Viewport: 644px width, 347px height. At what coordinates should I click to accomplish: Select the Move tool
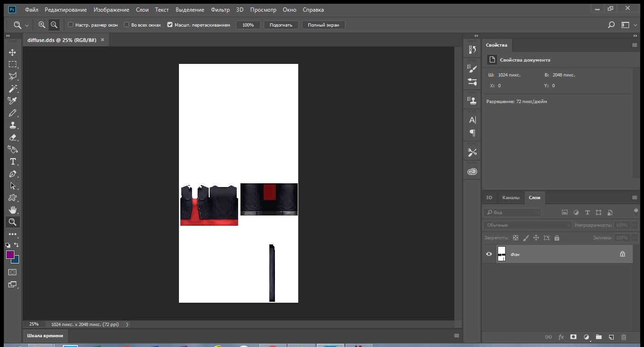point(13,52)
